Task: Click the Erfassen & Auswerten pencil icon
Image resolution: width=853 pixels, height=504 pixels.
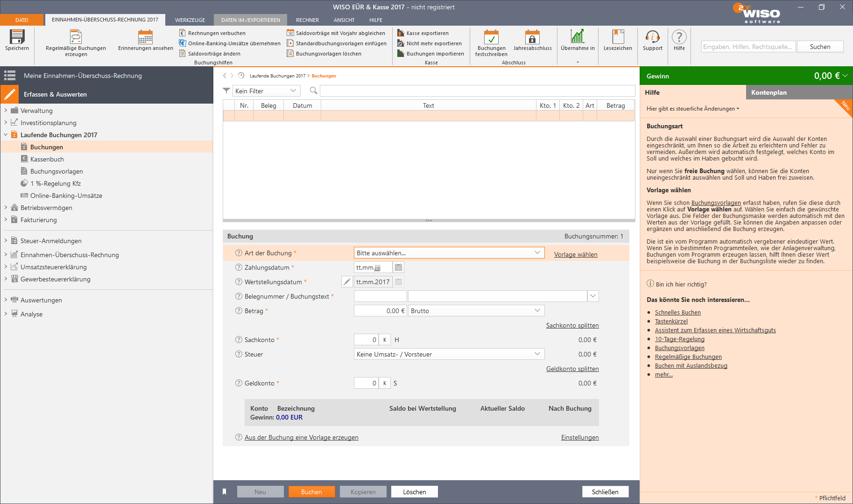Action: pyautogui.click(x=10, y=94)
